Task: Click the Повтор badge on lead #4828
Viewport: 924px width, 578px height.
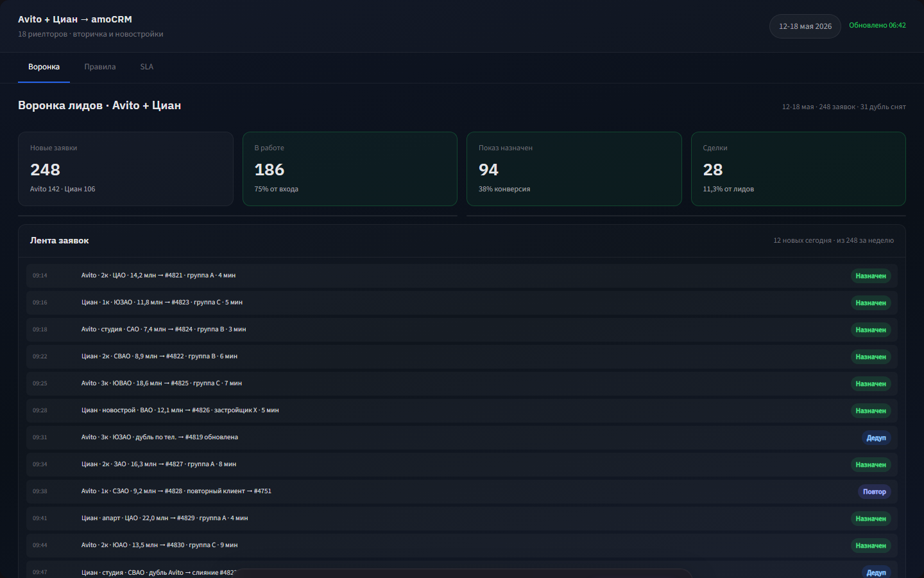Action: [x=875, y=492]
